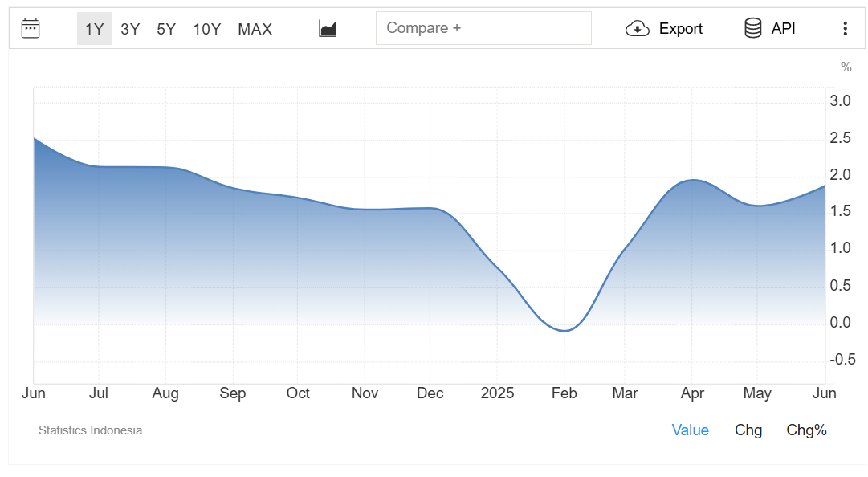Open the API text link
Viewport: 868px width, 477px height.
pyautogui.click(x=783, y=29)
